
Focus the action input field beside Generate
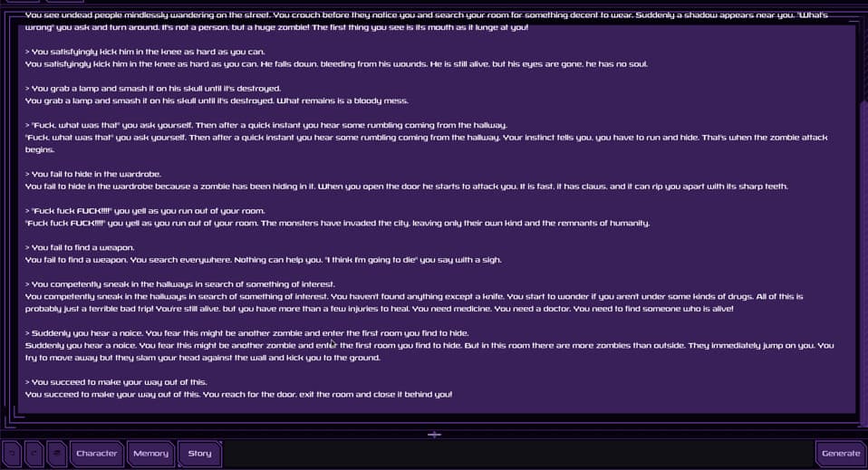[x=516, y=453]
